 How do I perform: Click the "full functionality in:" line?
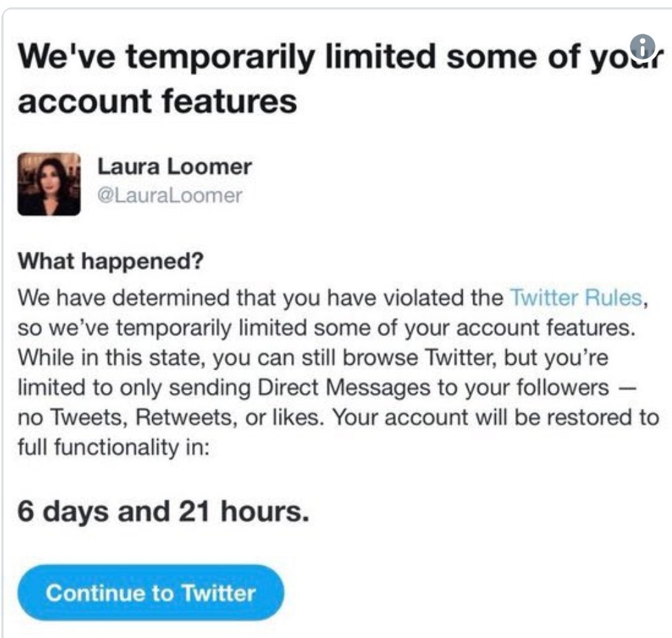[x=112, y=448]
